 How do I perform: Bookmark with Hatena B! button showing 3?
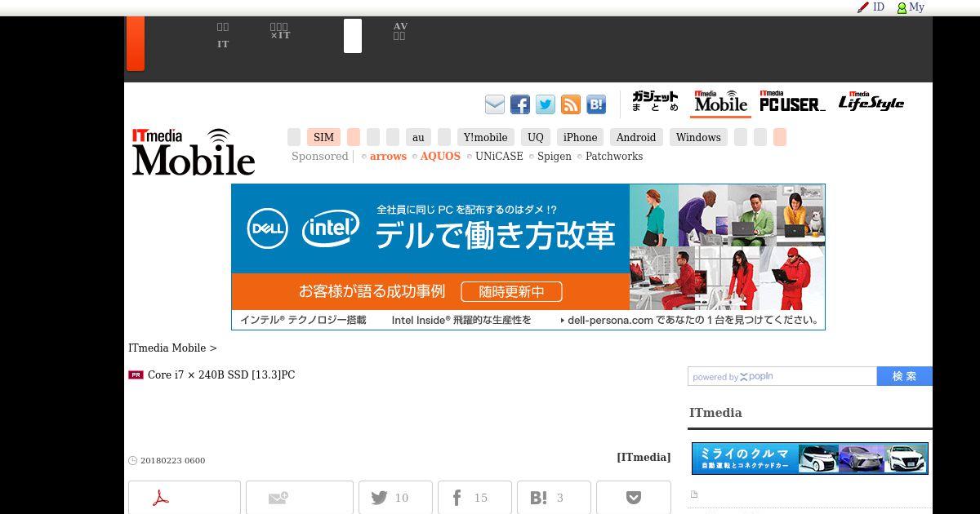554,498
